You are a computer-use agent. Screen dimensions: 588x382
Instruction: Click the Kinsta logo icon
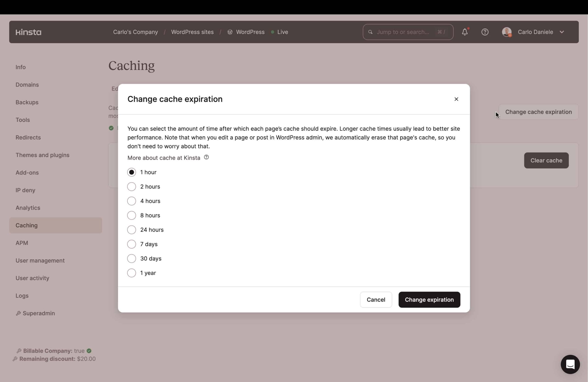click(28, 32)
